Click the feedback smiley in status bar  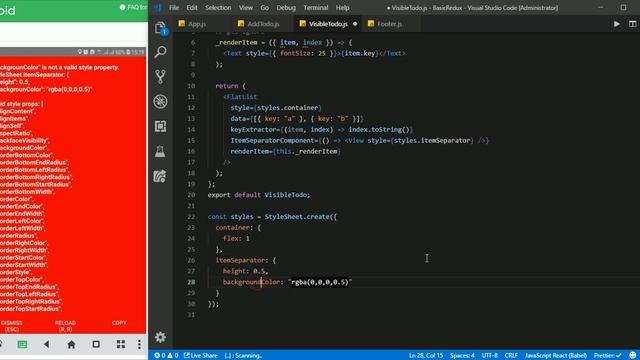coord(633,356)
